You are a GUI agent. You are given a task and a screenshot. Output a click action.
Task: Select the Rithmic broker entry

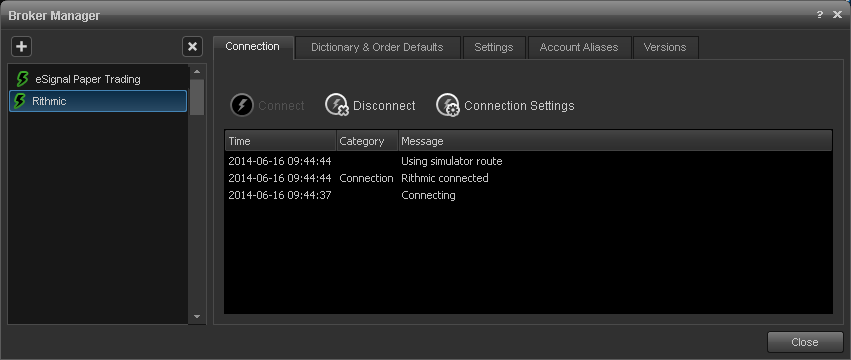tap(98, 101)
